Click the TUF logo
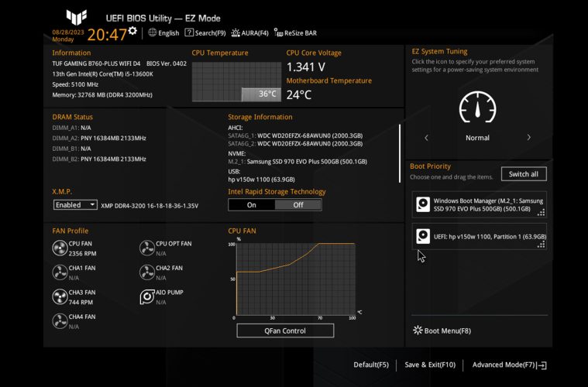The width and height of the screenshot is (588, 387). coord(77,17)
